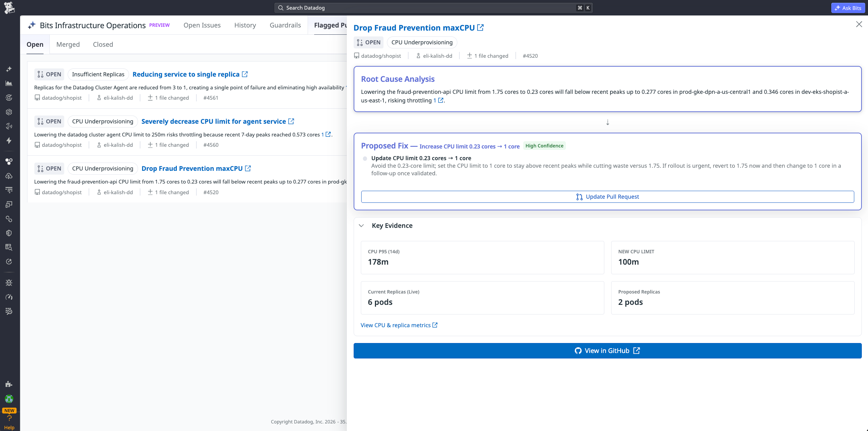Open the Help question mark icon
The height and width of the screenshot is (431, 868).
tap(9, 418)
